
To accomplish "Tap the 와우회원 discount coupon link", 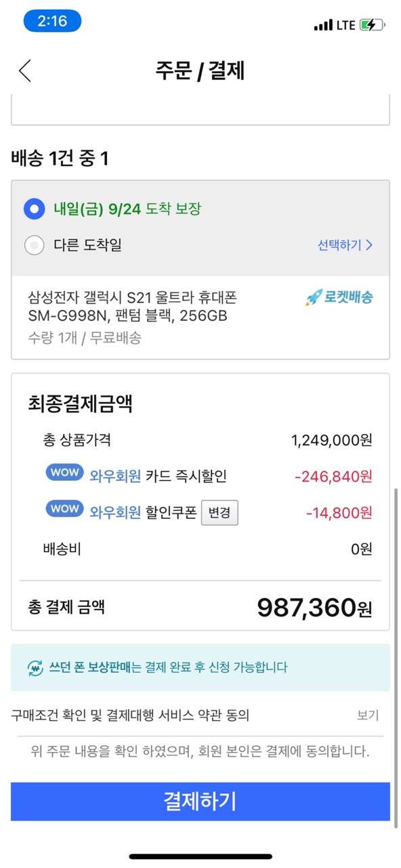I will click(x=115, y=513).
